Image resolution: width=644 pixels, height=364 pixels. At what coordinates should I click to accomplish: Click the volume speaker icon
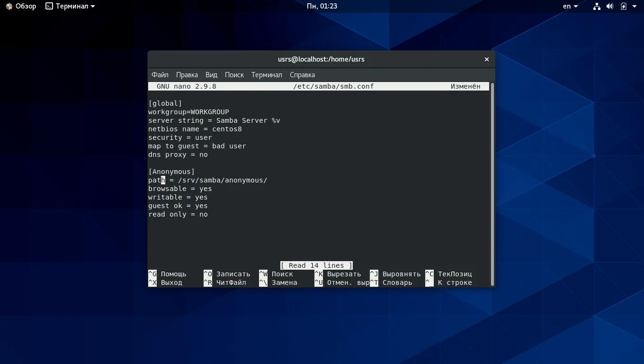point(610,6)
